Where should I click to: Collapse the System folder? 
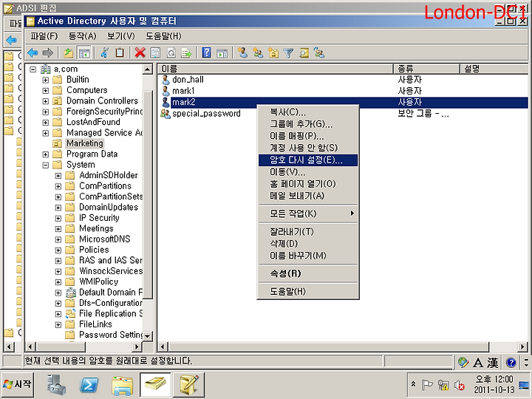[x=46, y=166]
